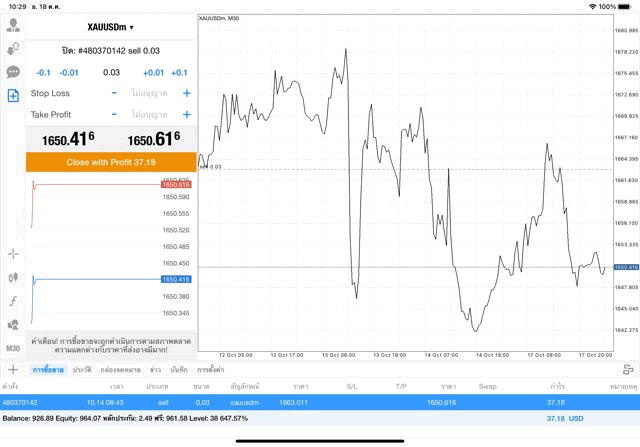
Task: Increase volume by +0.1
Action: coord(179,73)
